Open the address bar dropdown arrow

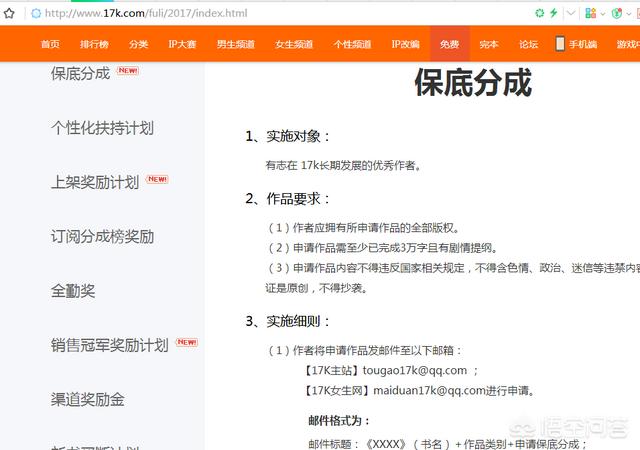tap(571, 13)
